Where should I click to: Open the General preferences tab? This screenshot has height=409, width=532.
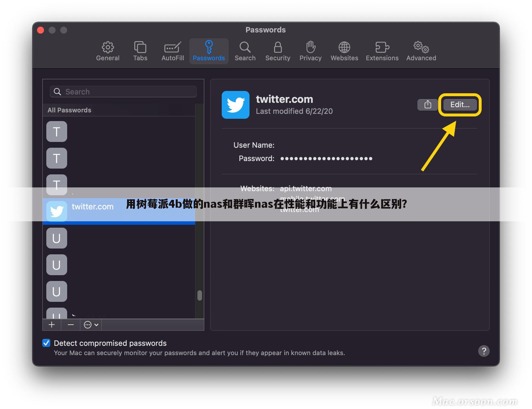108,51
